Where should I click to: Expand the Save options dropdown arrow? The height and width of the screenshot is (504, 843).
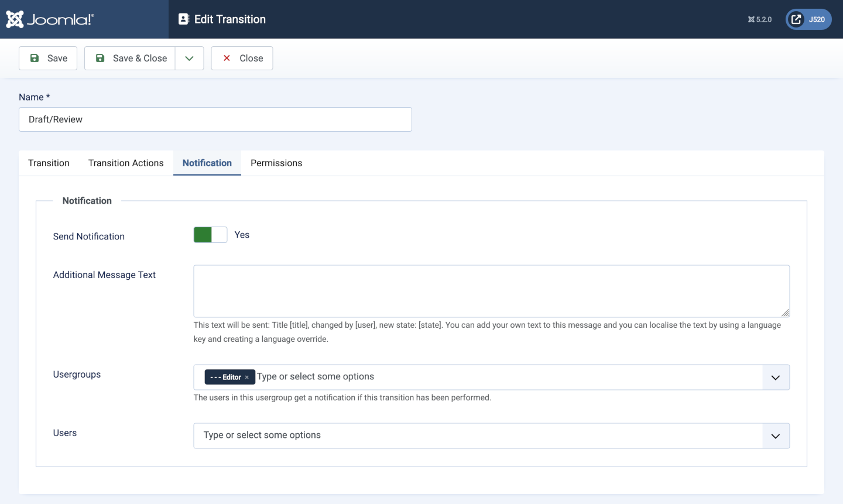(189, 58)
